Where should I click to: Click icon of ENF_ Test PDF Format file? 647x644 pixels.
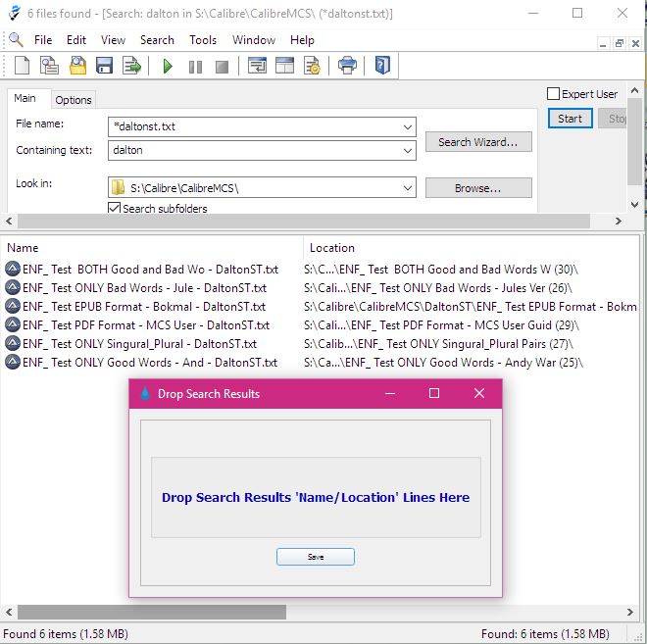pyautogui.click(x=13, y=324)
